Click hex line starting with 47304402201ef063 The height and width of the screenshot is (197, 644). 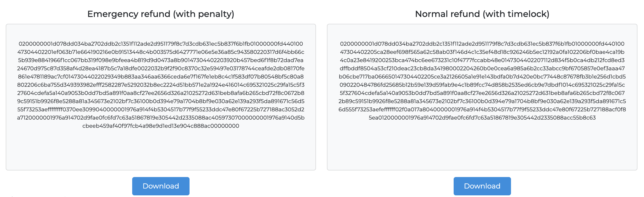(161, 52)
